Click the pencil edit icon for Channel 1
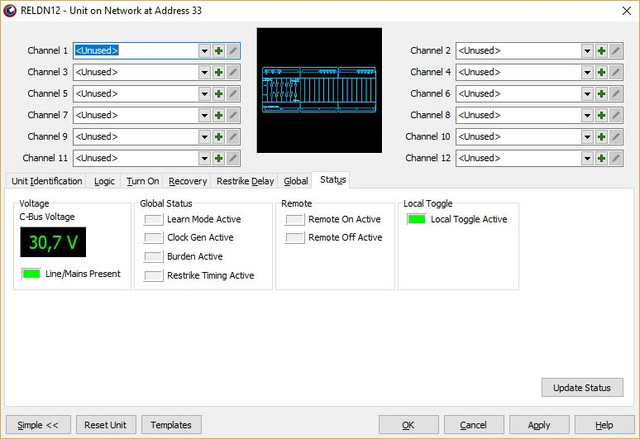640x439 pixels. (x=233, y=51)
